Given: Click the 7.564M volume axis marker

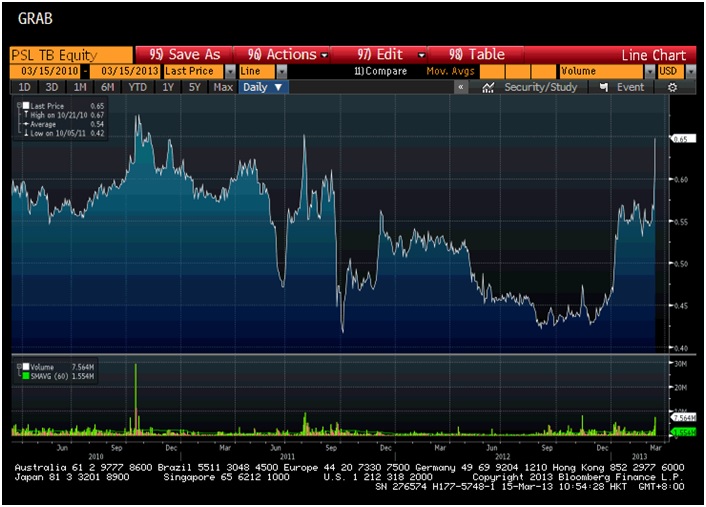Looking at the screenshot, I should tap(683, 418).
